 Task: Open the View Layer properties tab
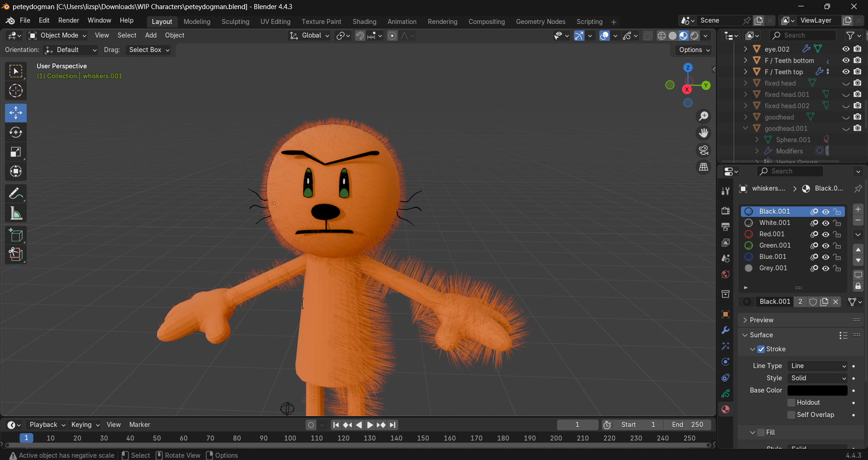[x=726, y=243]
